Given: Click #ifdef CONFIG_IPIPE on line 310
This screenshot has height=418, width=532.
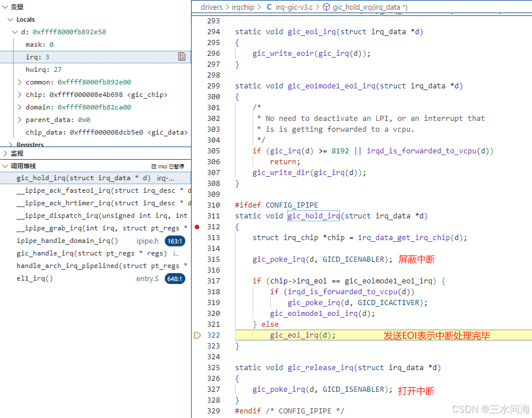Looking at the screenshot, I should tap(277, 205).
